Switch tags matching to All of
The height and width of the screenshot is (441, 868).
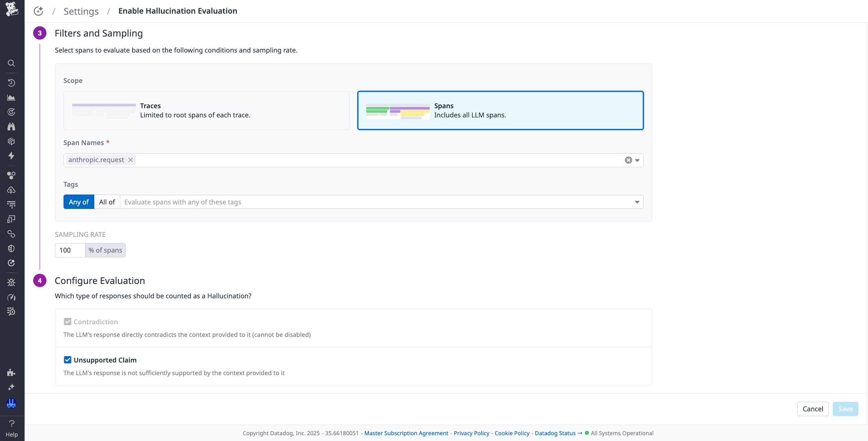tap(107, 202)
